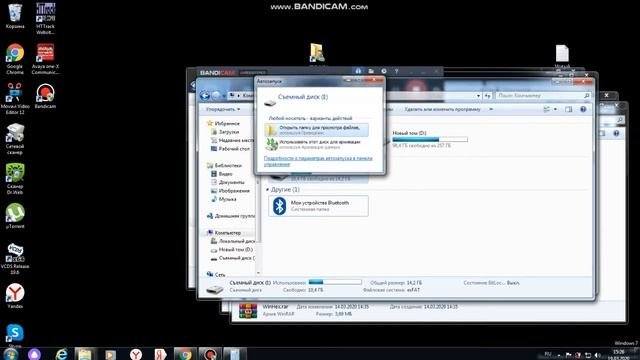Open the Dr.Web scanner desktop icon
Image resolution: width=640 pixels, height=360 pixels.
tap(15, 179)
